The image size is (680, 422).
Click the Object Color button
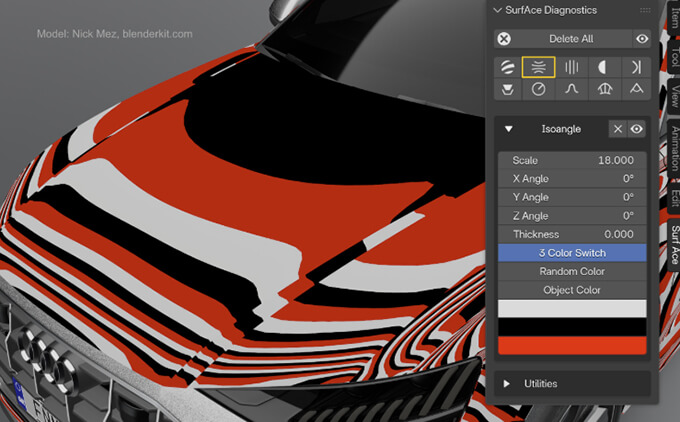click(x=572, y=290)
